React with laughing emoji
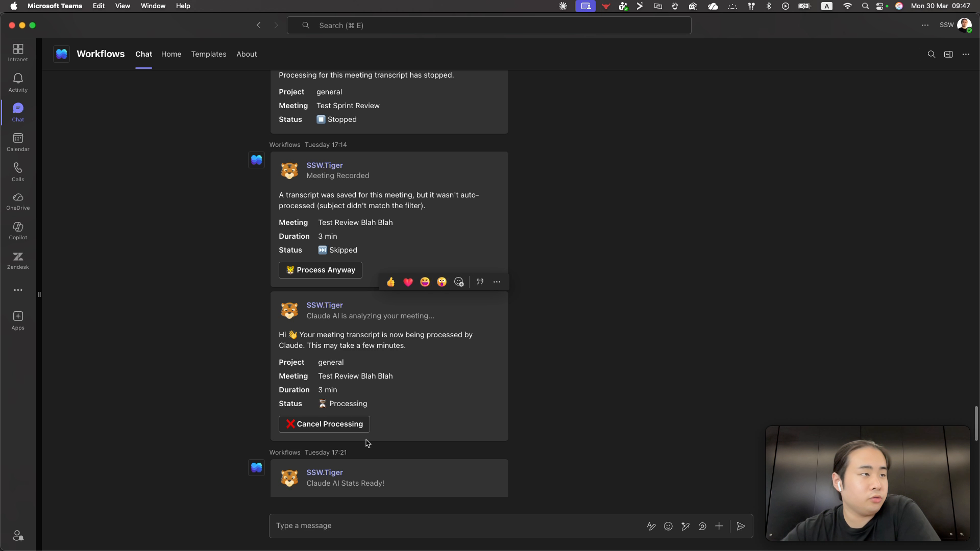The width and height of the screenshot is (980, 551). [425, 282]
